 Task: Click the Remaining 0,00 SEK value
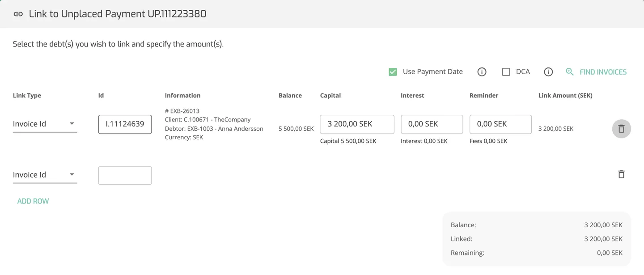click(x=610, y=253)
